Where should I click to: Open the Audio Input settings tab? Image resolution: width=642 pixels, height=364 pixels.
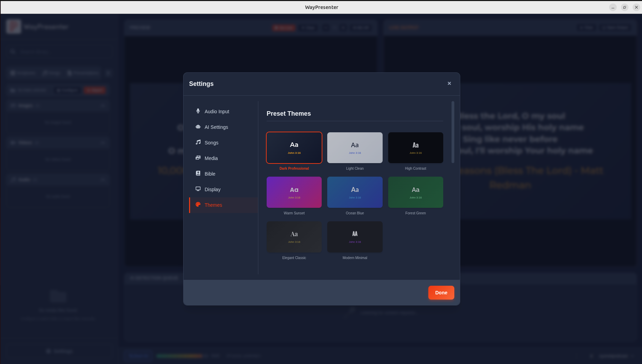tap(217, 112)
